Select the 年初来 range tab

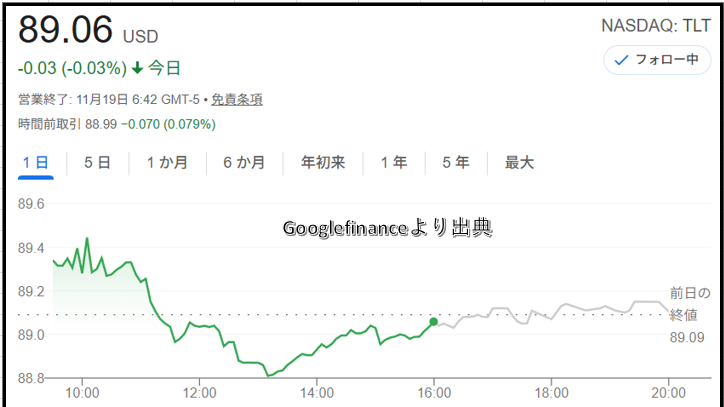[323, 163]
